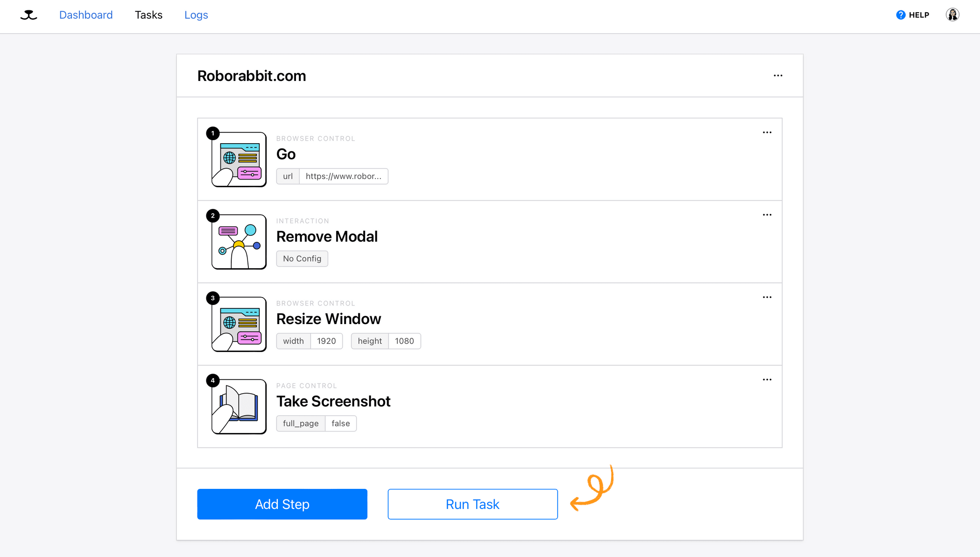Navigate to the Dashboard
Viewport: 980px width, 557px height.
86,15
